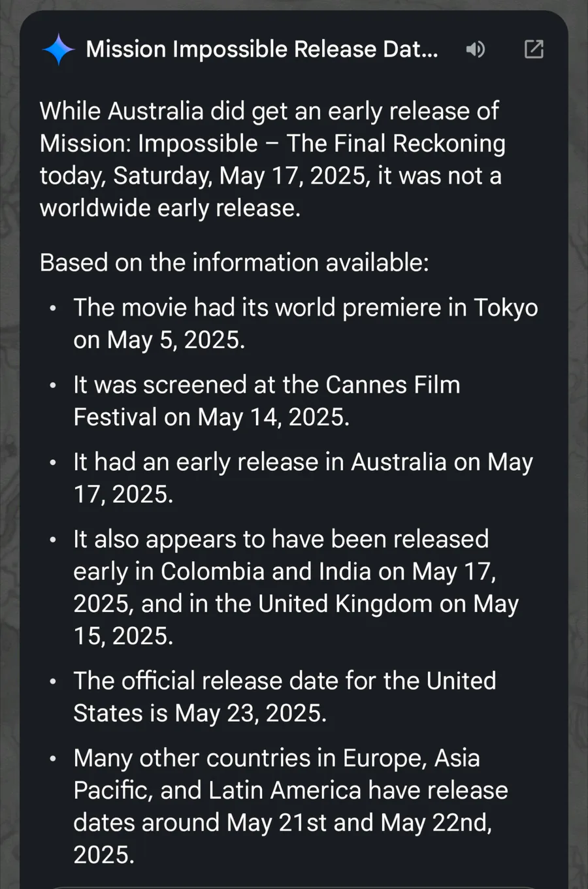Open response in new window icon
The image size is (588, 889).
tap(534, 49)
